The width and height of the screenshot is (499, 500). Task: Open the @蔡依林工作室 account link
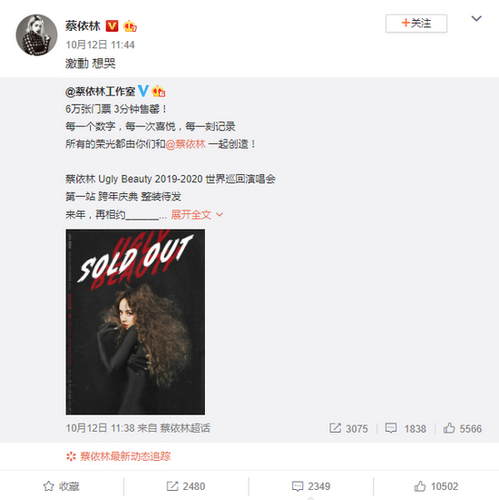[x=100, y=91]
